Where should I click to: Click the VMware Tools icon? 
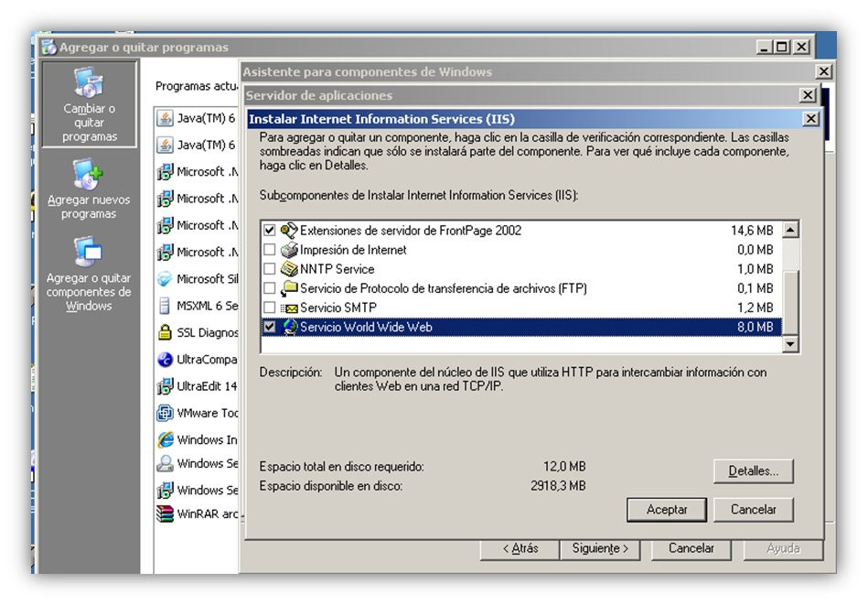165,413
